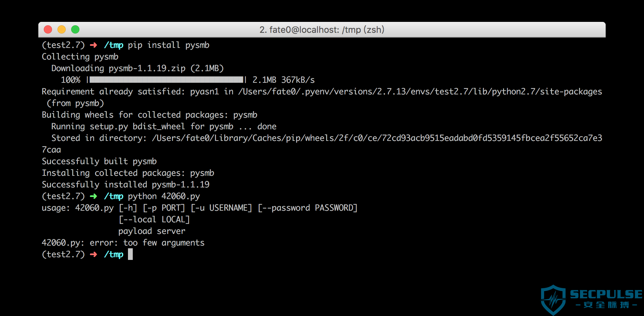Click the cyan '/tmp' path on the first line

[114, 45]
